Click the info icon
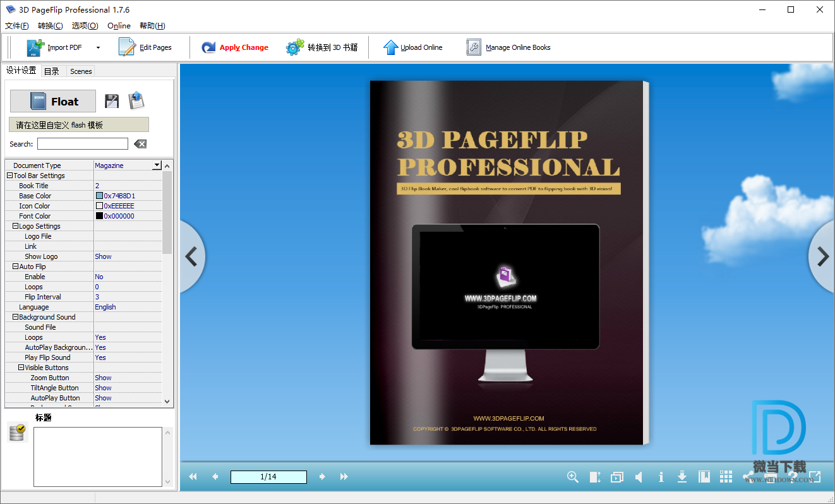The width and height of the screenshot is (835, 504). click(661, 477)
